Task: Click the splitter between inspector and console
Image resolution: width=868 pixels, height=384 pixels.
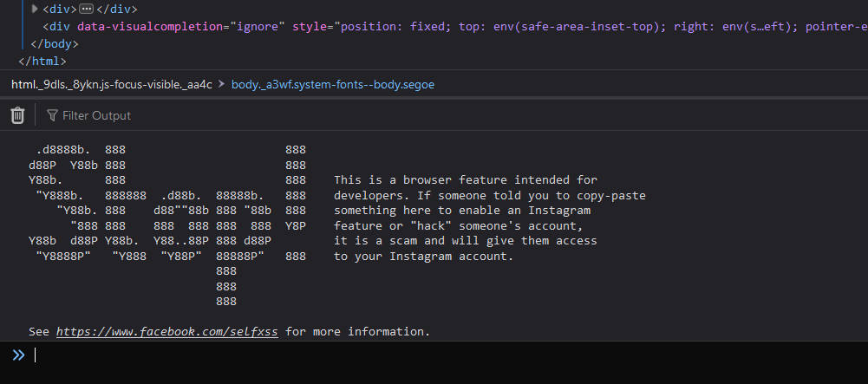Action: 434,99
